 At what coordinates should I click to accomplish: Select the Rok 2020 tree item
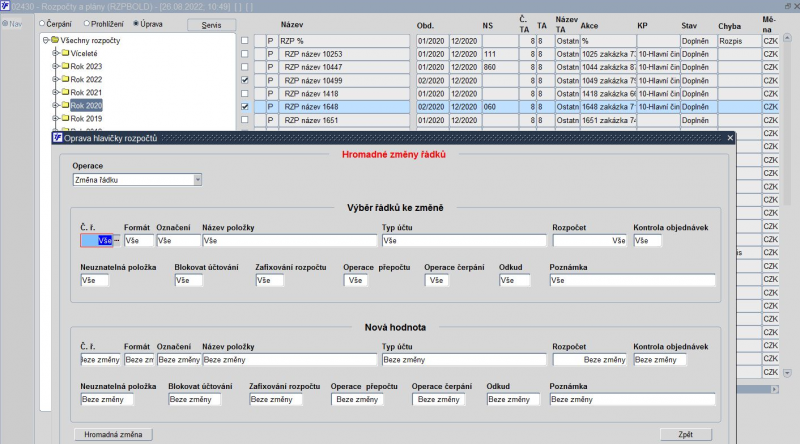(x=86, y=106)
